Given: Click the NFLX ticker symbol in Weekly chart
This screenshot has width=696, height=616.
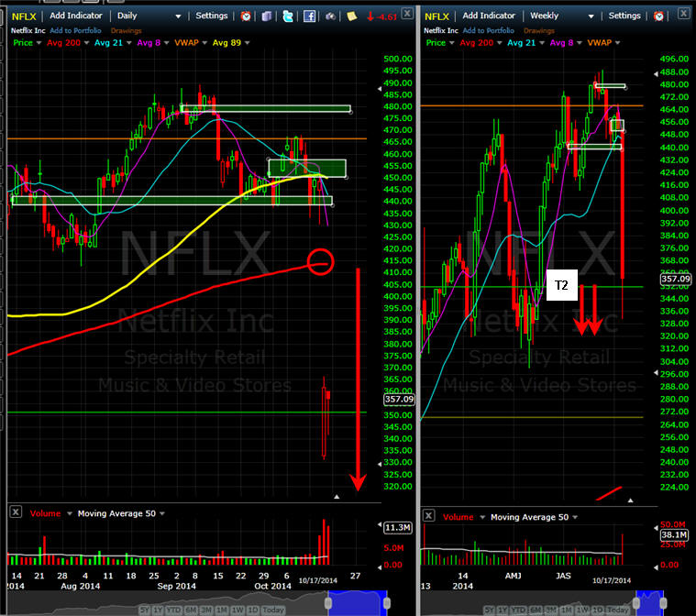Looking at the screenshot, I should click(436, 16).
